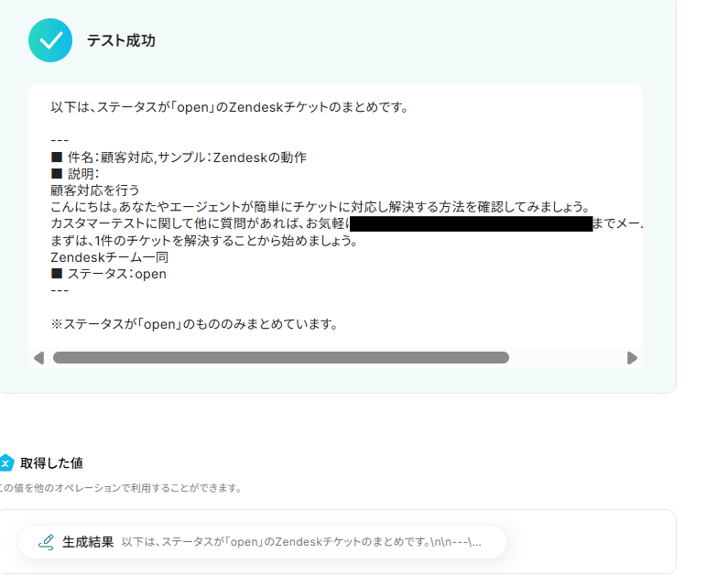Select the 生成結果 value chip
Image resolution: width=728 pixels, height=575 pixels.
(x=262, y=542)
